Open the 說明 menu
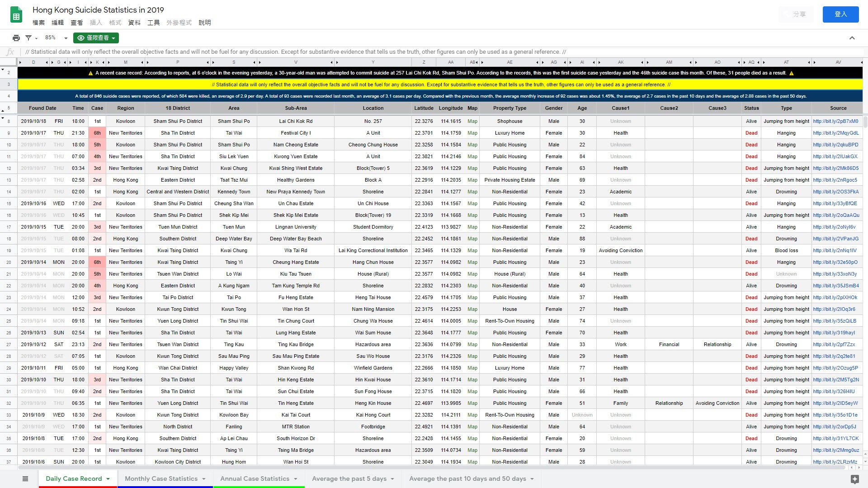This screenshot has height=488, width=868. [205, 23]
